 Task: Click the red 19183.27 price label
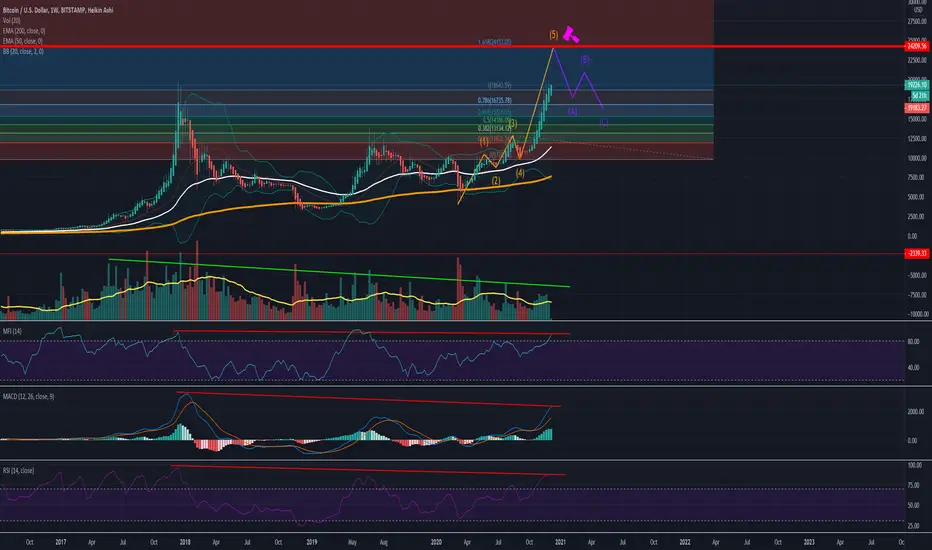click(x=917, y=108)
